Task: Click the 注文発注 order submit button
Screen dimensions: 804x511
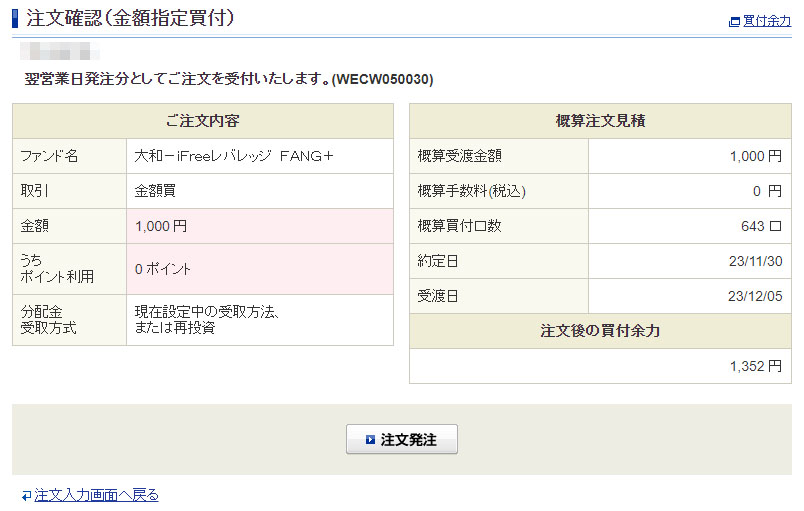Action: (402, 439)
